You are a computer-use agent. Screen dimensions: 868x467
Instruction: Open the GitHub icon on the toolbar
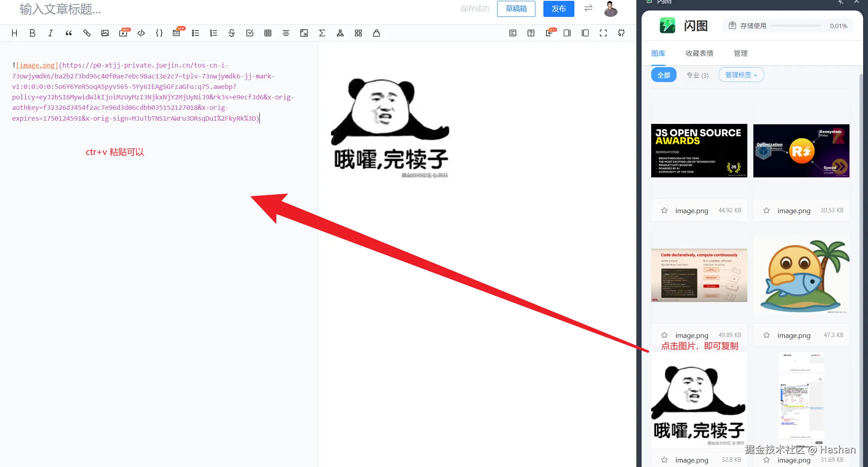click(x=621, y=33)
